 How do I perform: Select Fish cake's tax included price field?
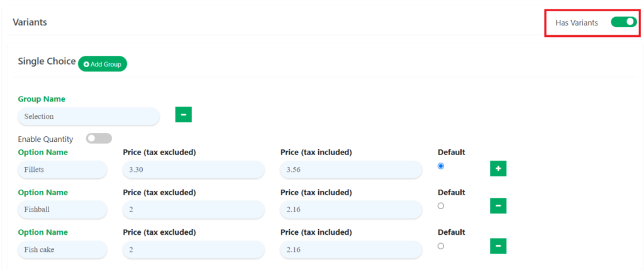click(350, 250)
